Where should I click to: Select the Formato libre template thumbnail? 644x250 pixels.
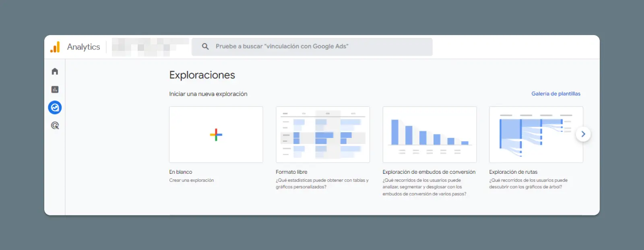[x=322, y=135]
